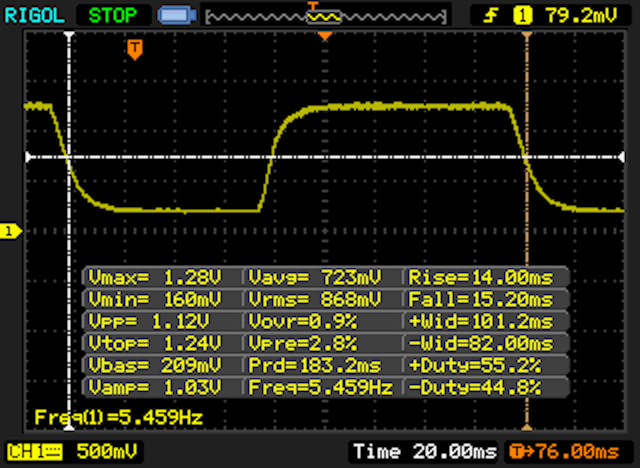Click the green STOP status indicator
Screen dimensions: 640x468
tap(113, 16)
